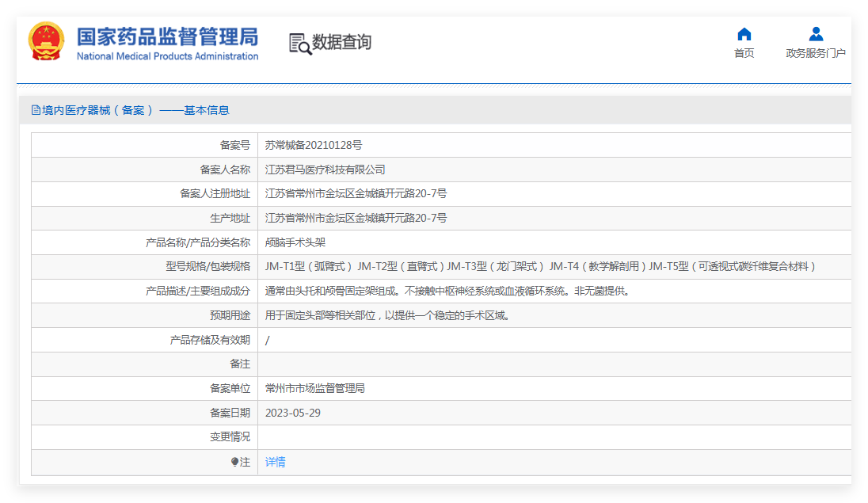
Task: Click the filing date 2023-05-29
Action: coord(292,413)
